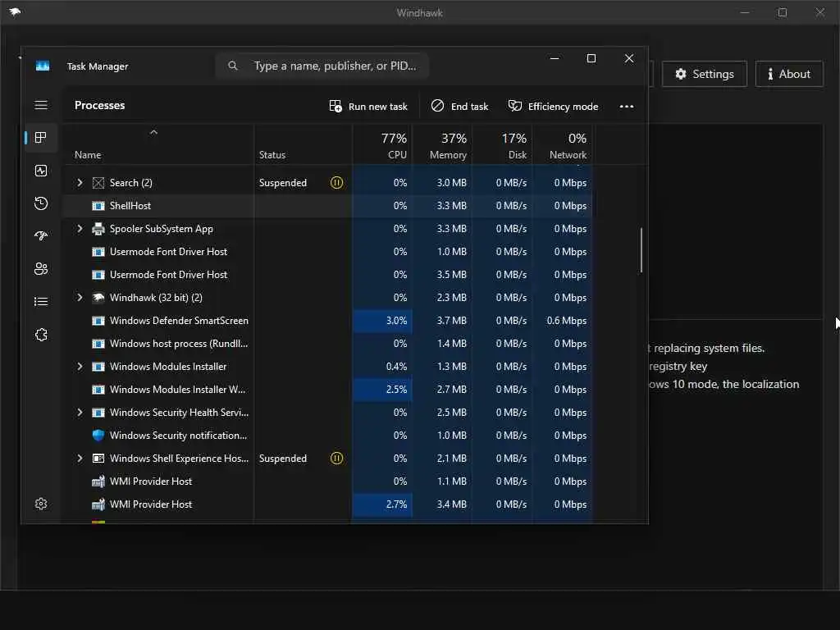Image resolution: width=840 pixels, height=630 pixels.
Task: Open Task Manager settings gear icon
Action: tap(41, 504)
